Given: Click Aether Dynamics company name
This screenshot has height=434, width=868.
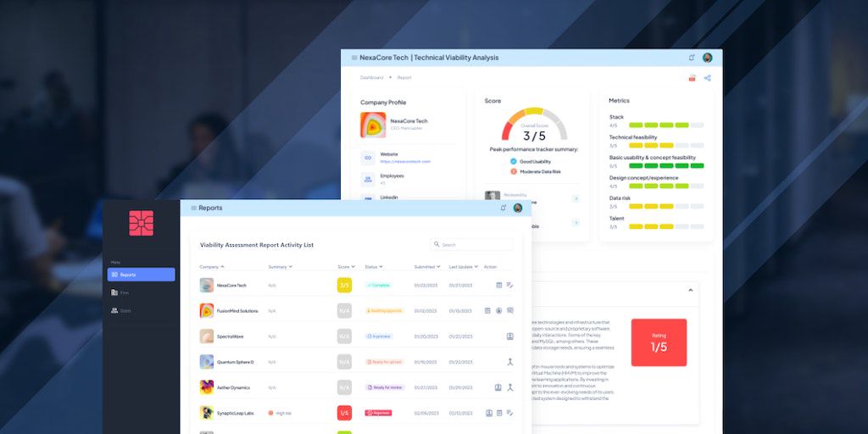Looking at the screenshot, I should pyautogui.click(x=233, y=387).
